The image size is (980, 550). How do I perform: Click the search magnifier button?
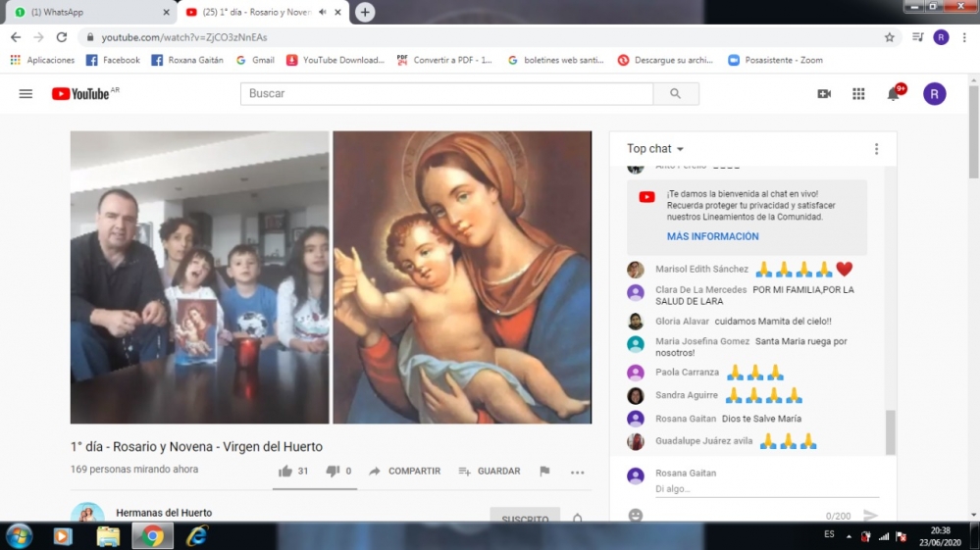676,94
